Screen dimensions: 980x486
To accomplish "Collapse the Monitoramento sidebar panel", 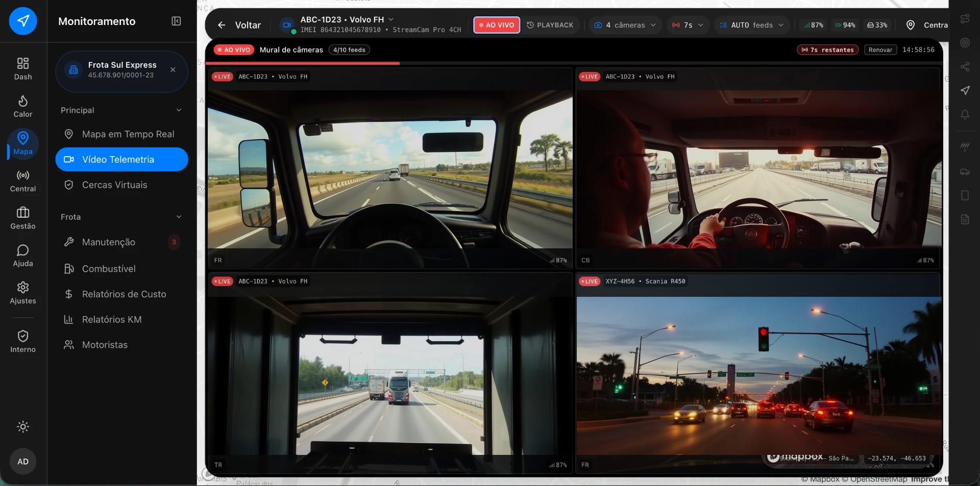I will point(176,21).
